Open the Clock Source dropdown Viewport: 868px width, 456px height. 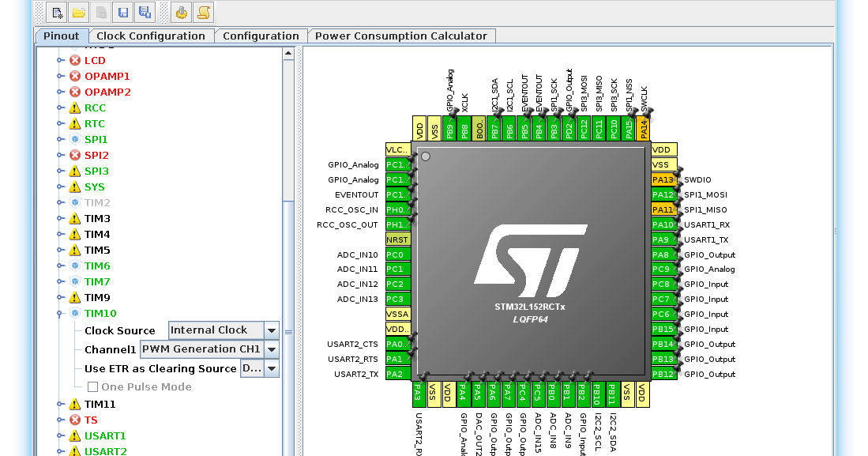pos(271,330)
